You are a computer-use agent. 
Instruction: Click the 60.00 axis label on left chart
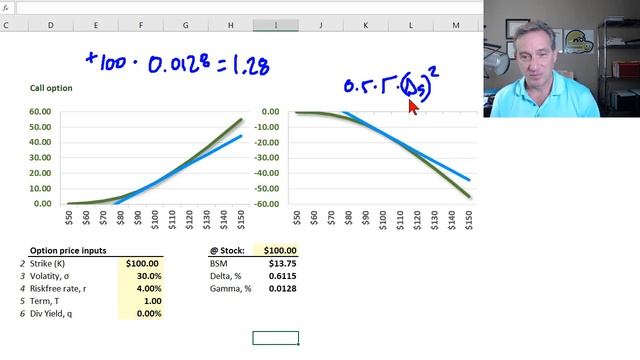coord(40,111)
